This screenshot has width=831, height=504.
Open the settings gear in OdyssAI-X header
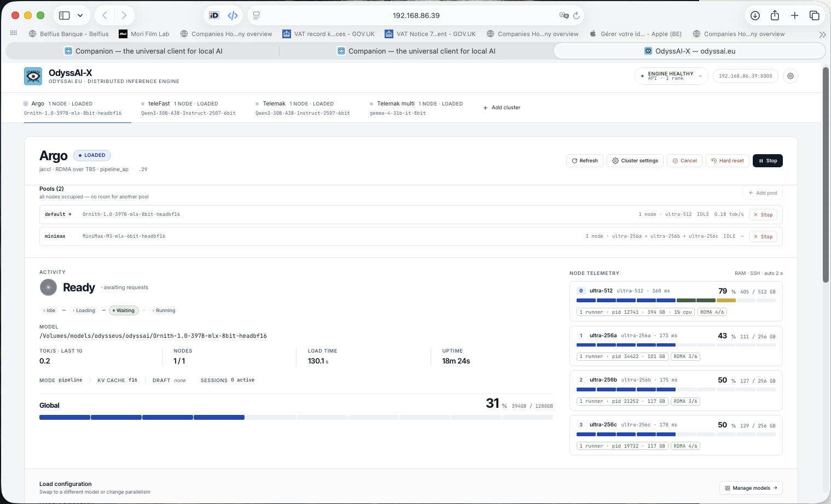click(x=791, y=76)
